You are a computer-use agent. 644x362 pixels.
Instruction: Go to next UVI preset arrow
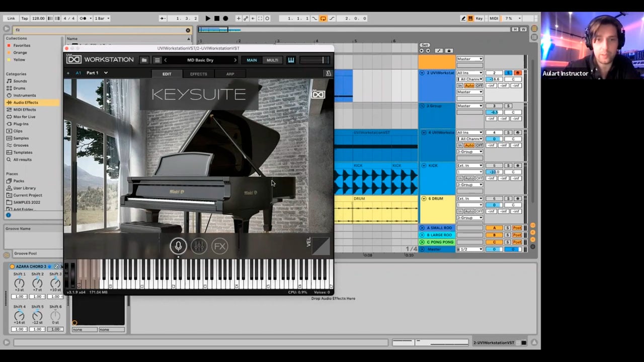(235, 60)
